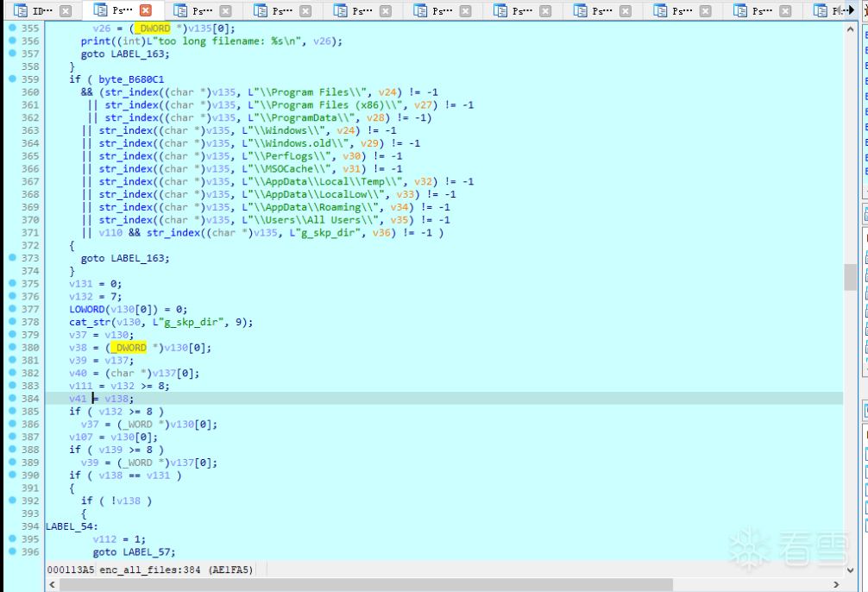Close the ID… view tab

point(66,10)
